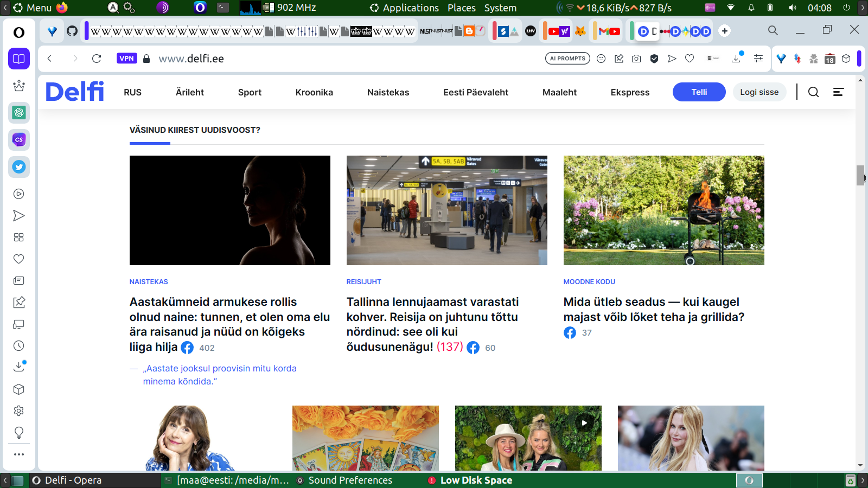
Task: Open Easy Setup sliders icon
Action: (758, 59)
